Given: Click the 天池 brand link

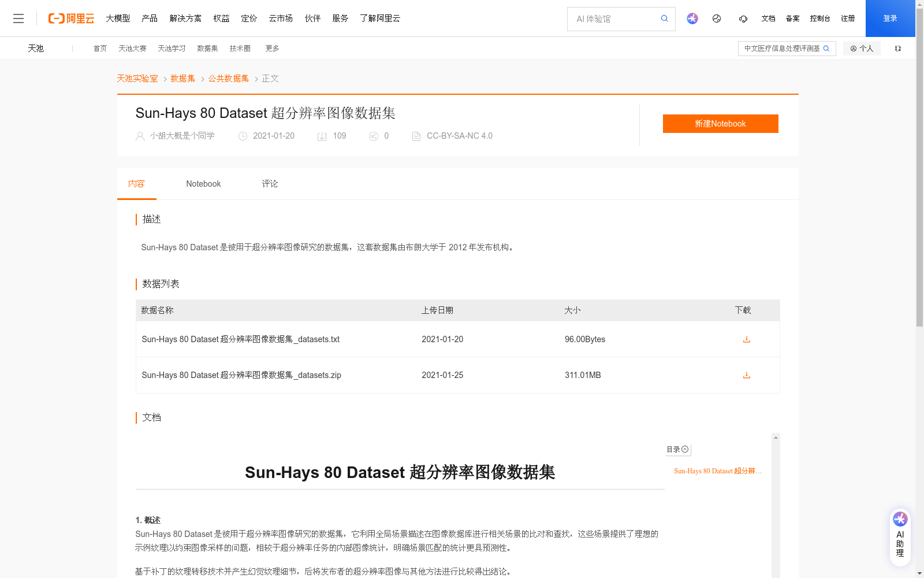Looking at the screenshot, I should 36,49.
